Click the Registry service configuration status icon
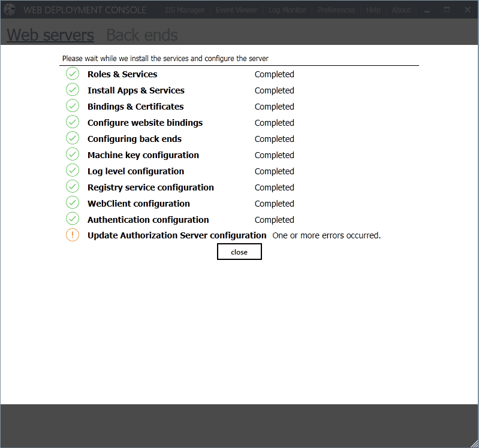The image size is (479, 448). (x=73, y=187)
